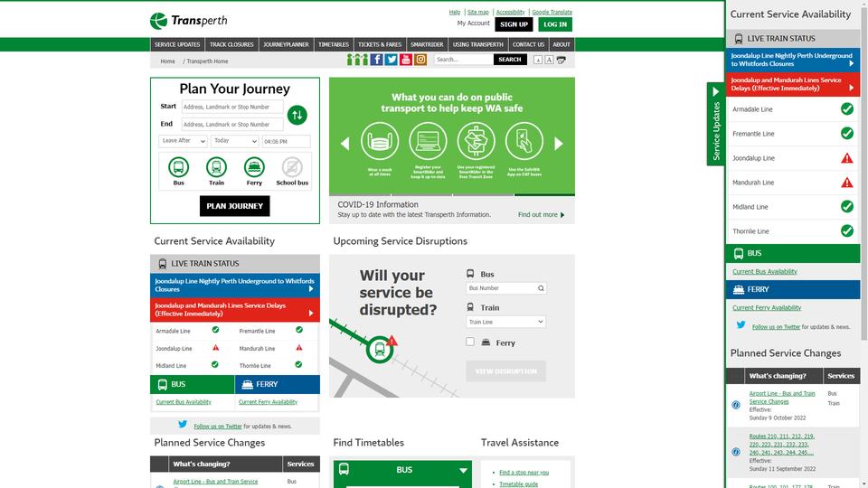868x488 pixels.
Task: Tick the Ferry disruption checkbox
Action: 470,342
